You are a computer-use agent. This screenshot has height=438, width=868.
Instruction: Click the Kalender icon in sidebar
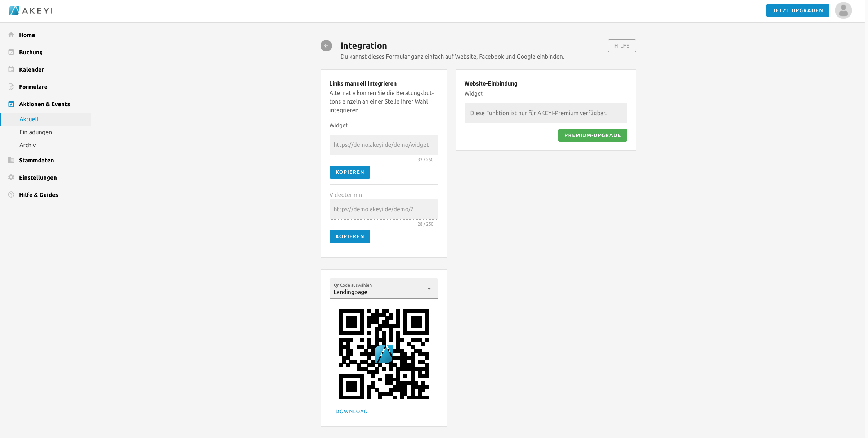(x=11, y=69)
